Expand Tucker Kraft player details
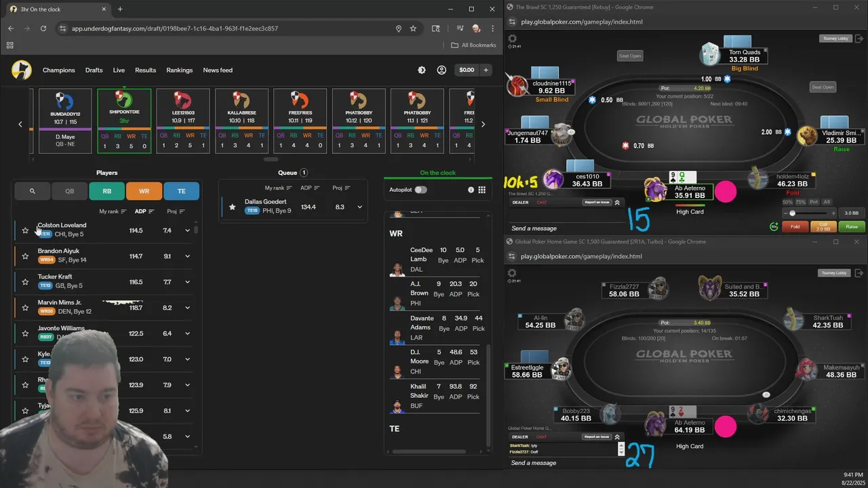 (188, 282)
